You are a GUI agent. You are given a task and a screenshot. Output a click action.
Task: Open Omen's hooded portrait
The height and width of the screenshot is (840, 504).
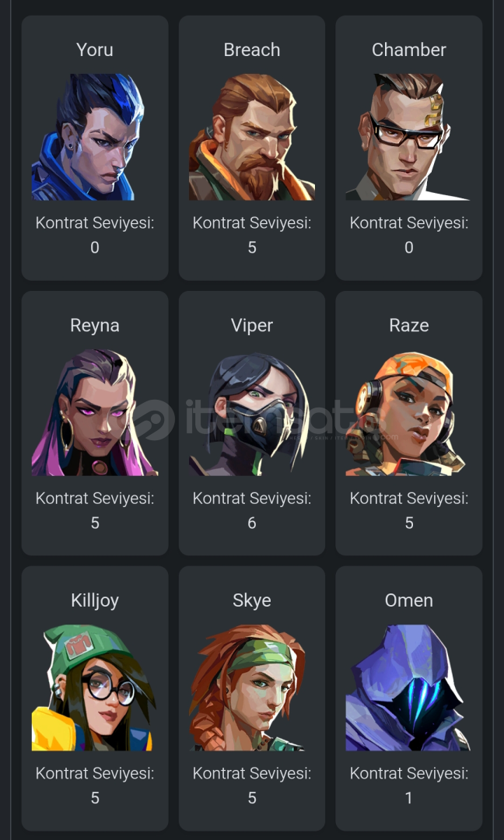coord(408,688)
